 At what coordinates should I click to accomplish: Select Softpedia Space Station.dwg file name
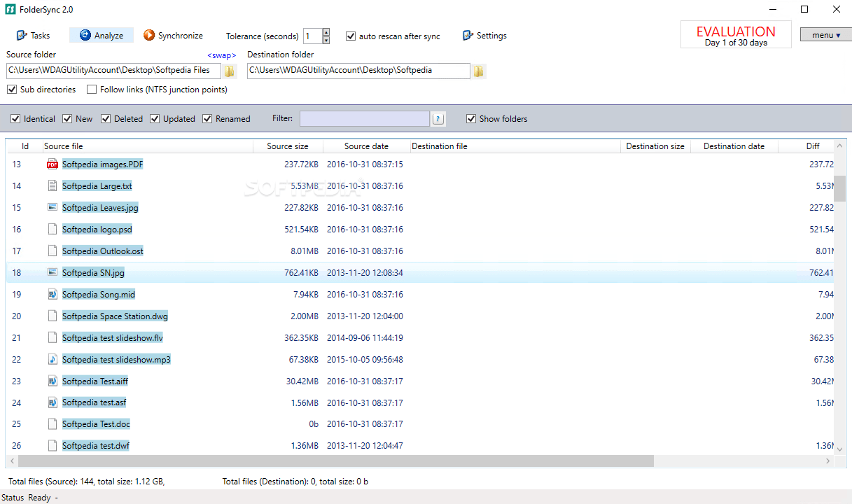116,316
